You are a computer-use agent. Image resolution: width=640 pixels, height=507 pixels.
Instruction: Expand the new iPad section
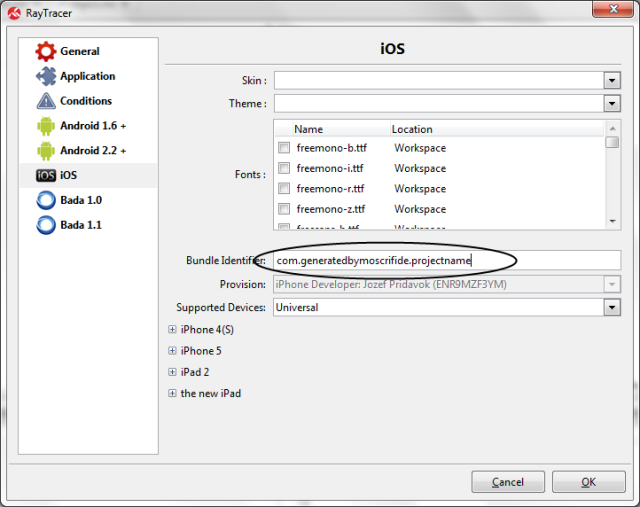(172, 393)
